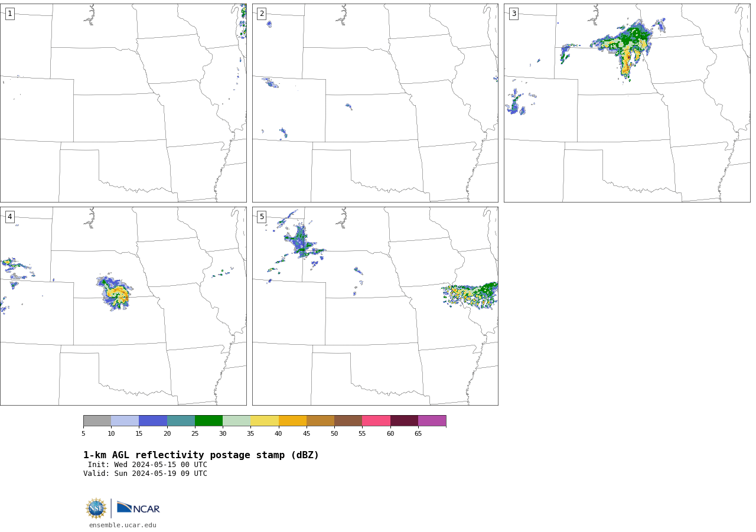Open ensemble member 3 reflectivity map
The height and width of the screenshot is (532, 756).
[x=627, y=103]
